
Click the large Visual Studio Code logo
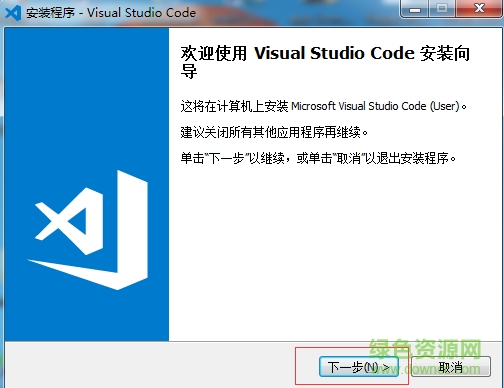88,230
